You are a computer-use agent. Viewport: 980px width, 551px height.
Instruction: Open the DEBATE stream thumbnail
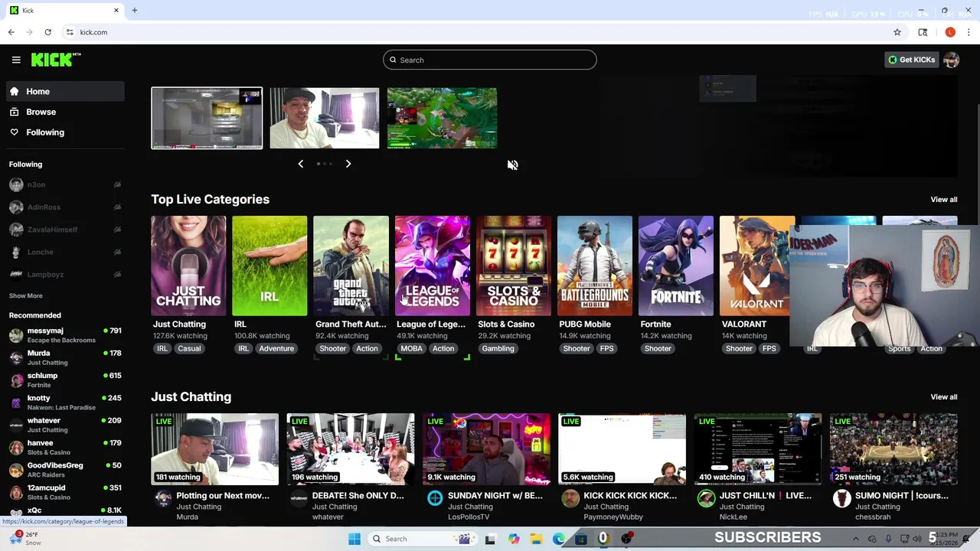(x=351, y=449)
